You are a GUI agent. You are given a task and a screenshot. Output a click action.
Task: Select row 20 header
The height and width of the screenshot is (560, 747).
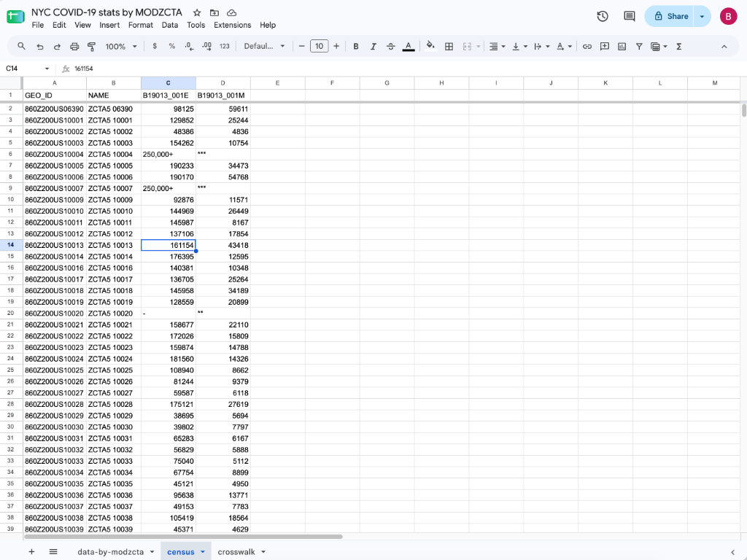[x=10, y=313]
